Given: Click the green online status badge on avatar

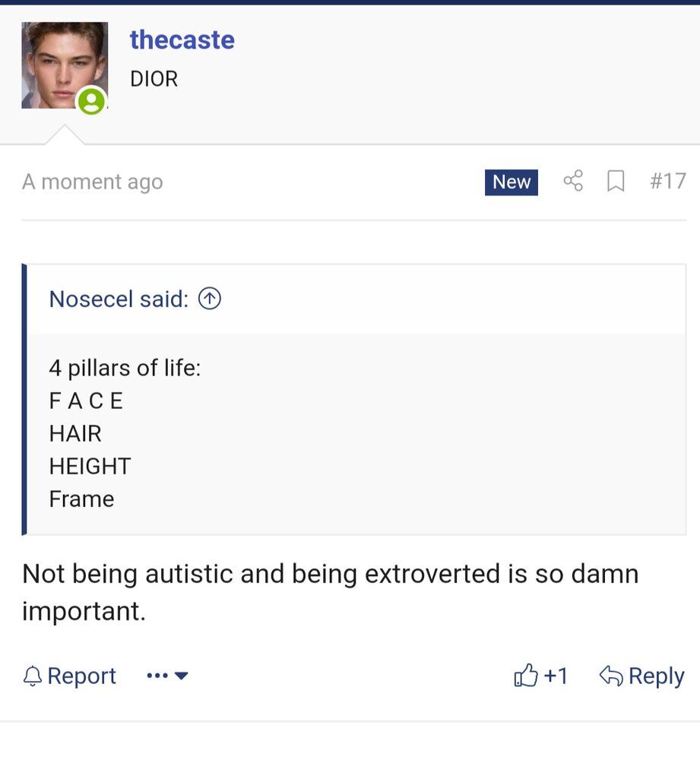Looking at the screenshot, I should coord(92,101).
